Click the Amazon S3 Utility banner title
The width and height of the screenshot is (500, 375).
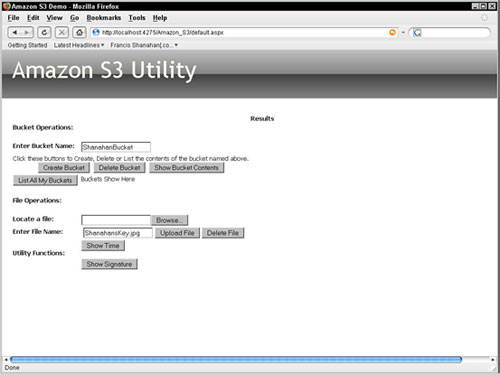click(104, 71)
